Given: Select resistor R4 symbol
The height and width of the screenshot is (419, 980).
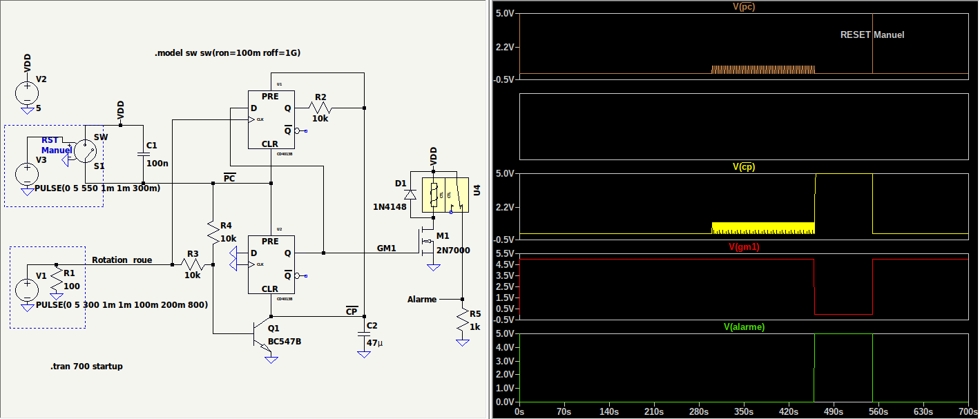Looking at the screenshot, I should 213,233.
